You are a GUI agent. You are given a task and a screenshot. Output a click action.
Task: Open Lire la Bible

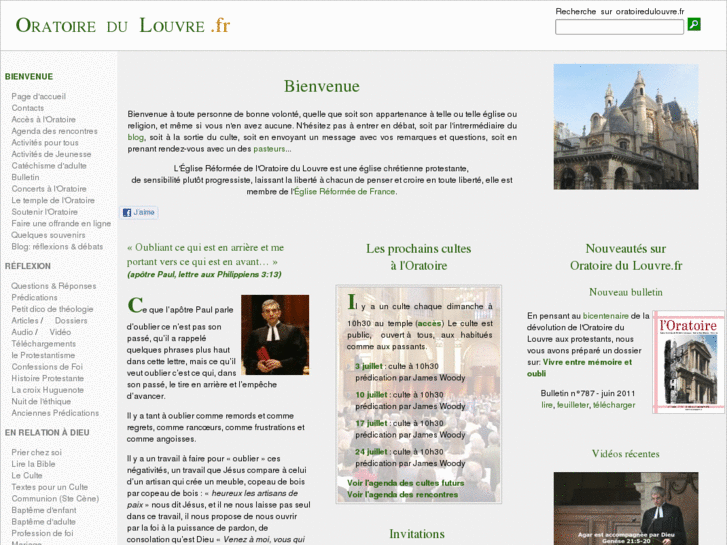tap(33, 464)
